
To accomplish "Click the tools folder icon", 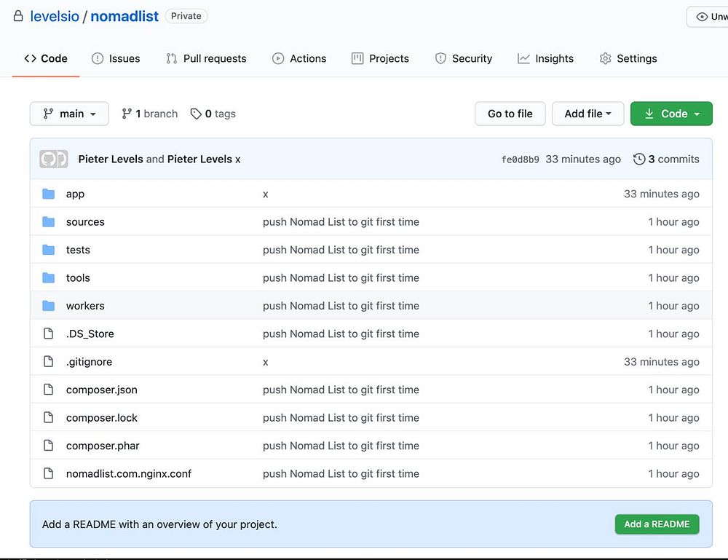I will point(48,277).
